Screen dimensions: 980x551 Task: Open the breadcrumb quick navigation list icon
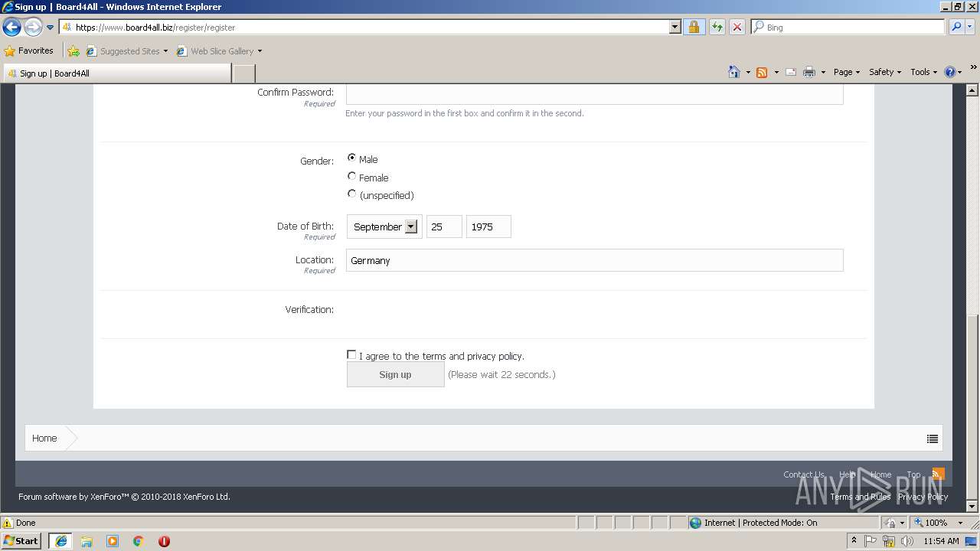coord(932,439)
